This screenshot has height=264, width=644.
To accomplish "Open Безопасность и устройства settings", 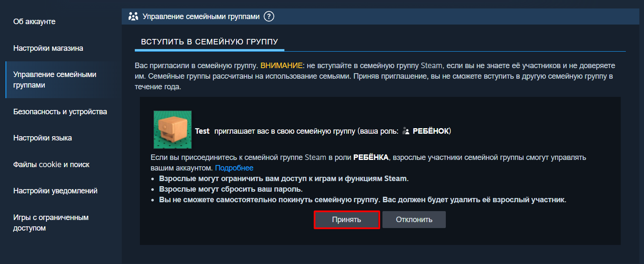I will coord(60,112).
